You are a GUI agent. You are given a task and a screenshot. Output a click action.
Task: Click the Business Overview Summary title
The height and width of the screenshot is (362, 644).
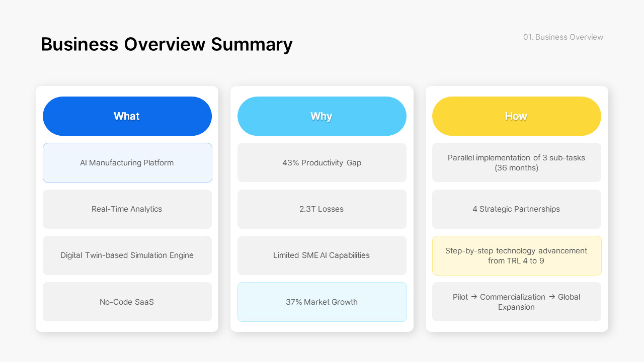[167, 44]
